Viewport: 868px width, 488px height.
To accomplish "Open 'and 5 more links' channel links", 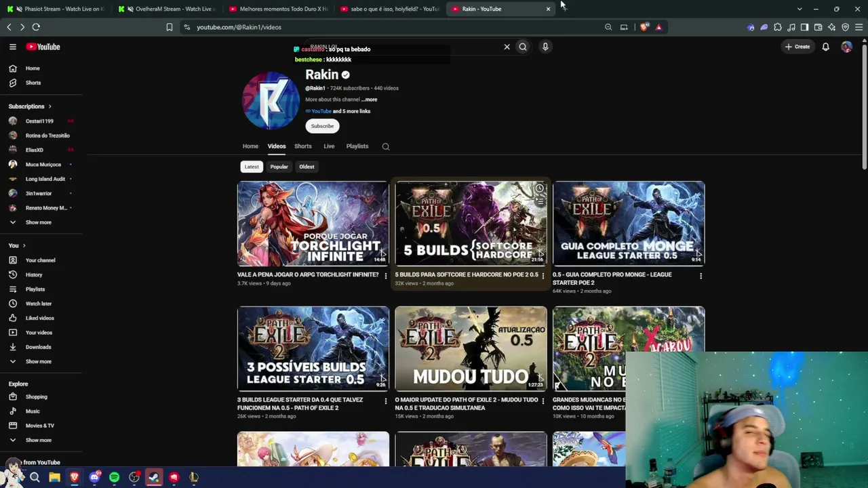I will click(x=351, y=111).
